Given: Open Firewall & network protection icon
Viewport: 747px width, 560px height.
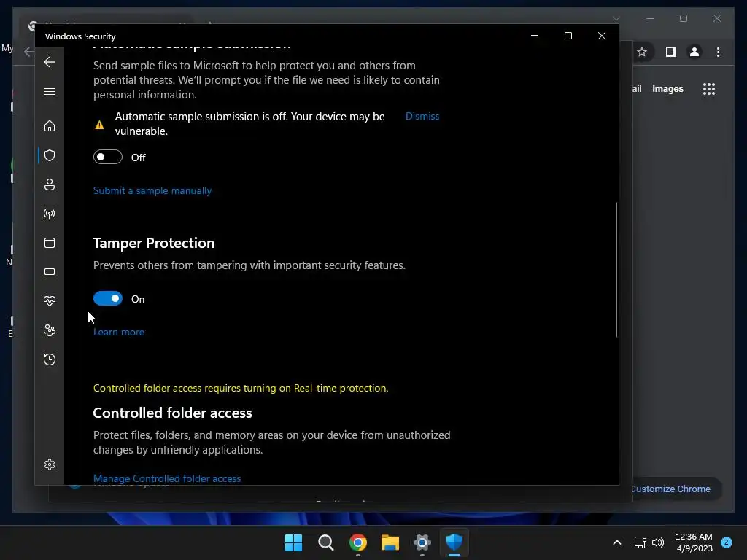Looking at the screenshot, I should [x=50, y=214].
